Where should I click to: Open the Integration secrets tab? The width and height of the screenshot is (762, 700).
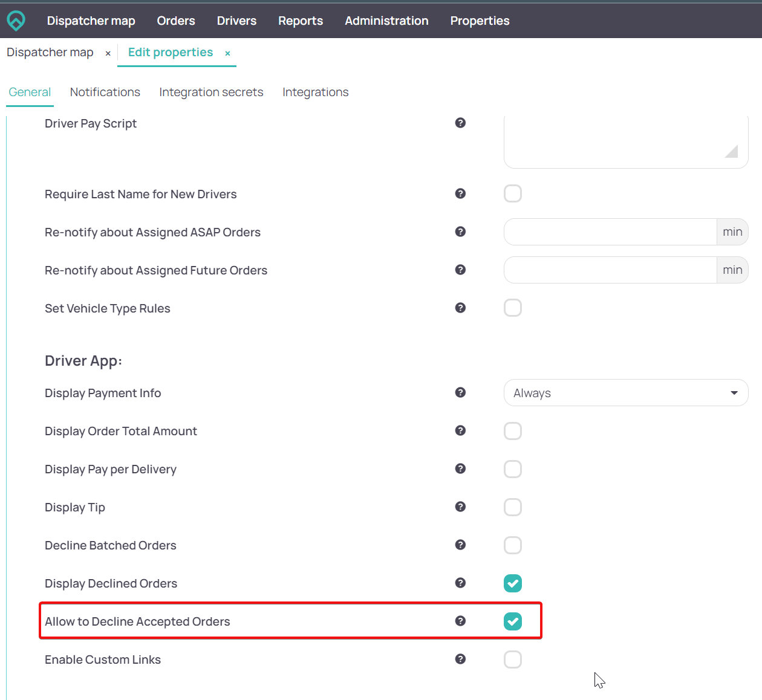tap(211, 92)
